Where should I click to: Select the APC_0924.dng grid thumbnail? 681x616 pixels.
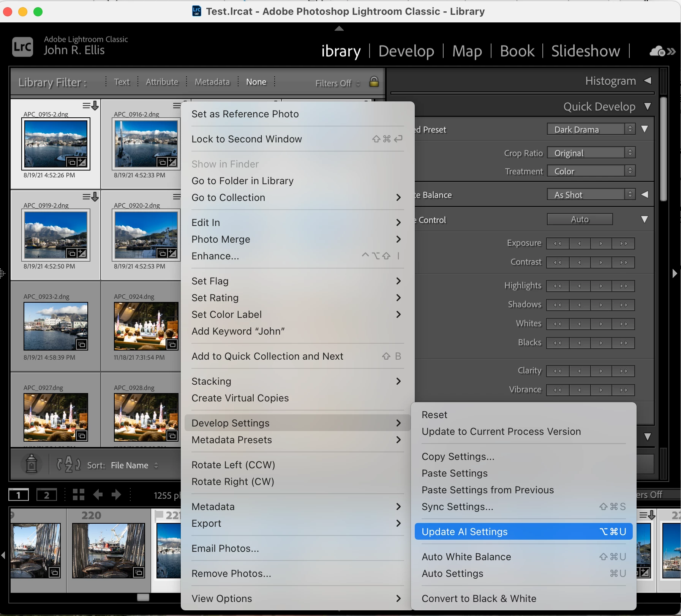tap(146, 326)
